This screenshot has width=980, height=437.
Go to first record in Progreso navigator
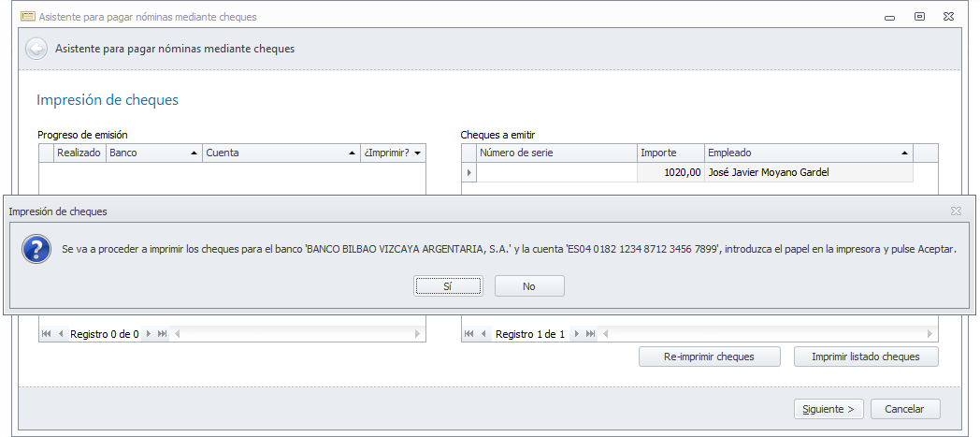(x=46, y=334)
